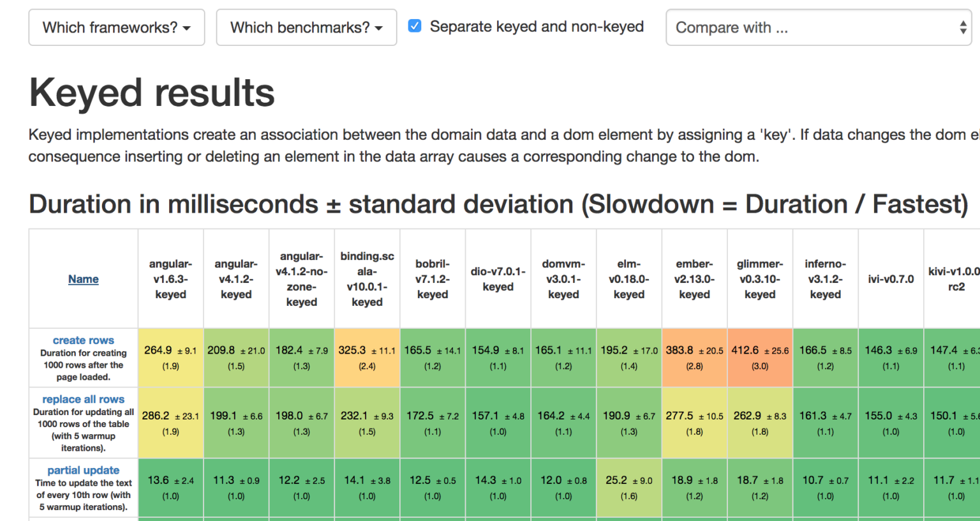Screen dimensions: 980x521
Task: Select elm's 25.2 partial update cell
Action: (x=628, y=487)
